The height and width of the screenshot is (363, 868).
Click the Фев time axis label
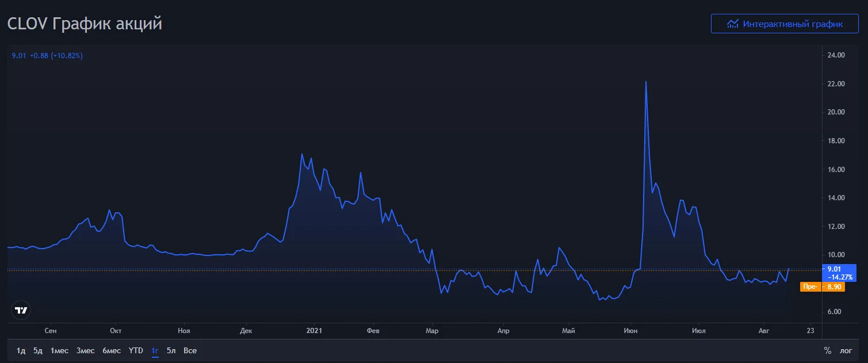point(373,331)
